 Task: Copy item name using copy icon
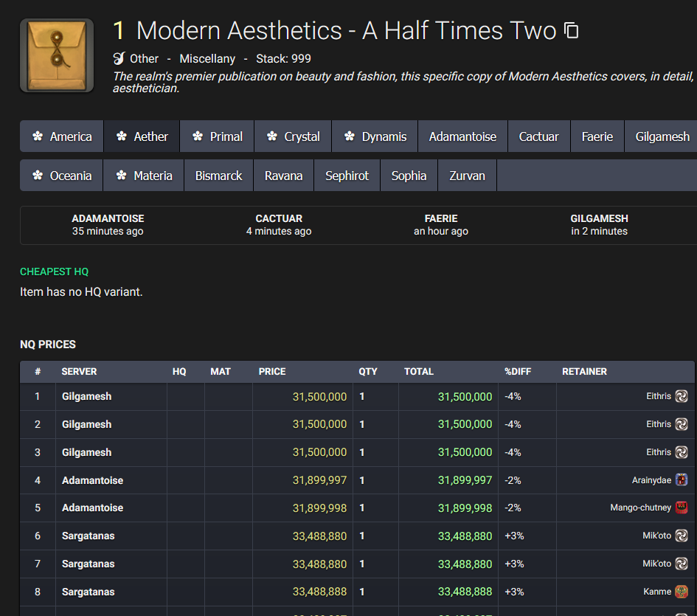[571, 31]
